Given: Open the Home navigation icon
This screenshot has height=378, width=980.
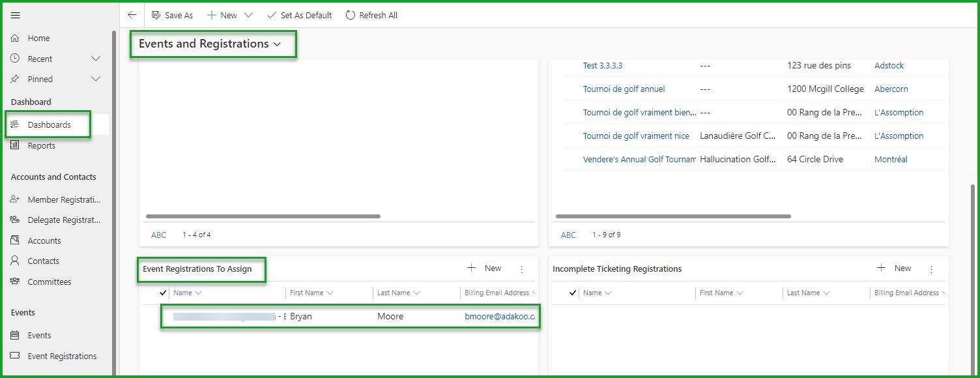Looking at the screenshot, I should point(15,38).
